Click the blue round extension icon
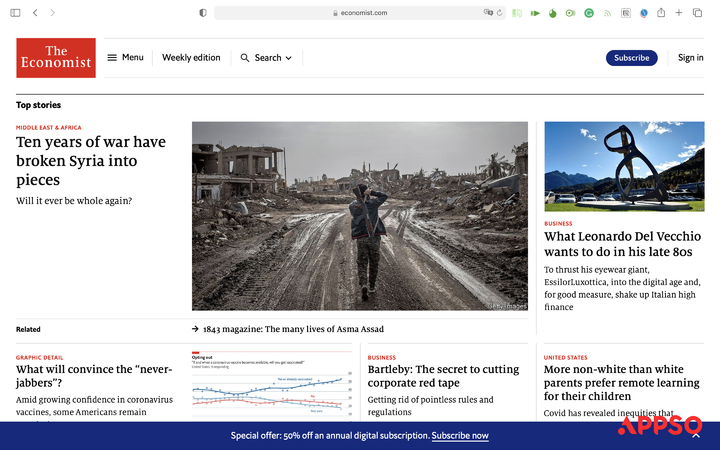 644,13
